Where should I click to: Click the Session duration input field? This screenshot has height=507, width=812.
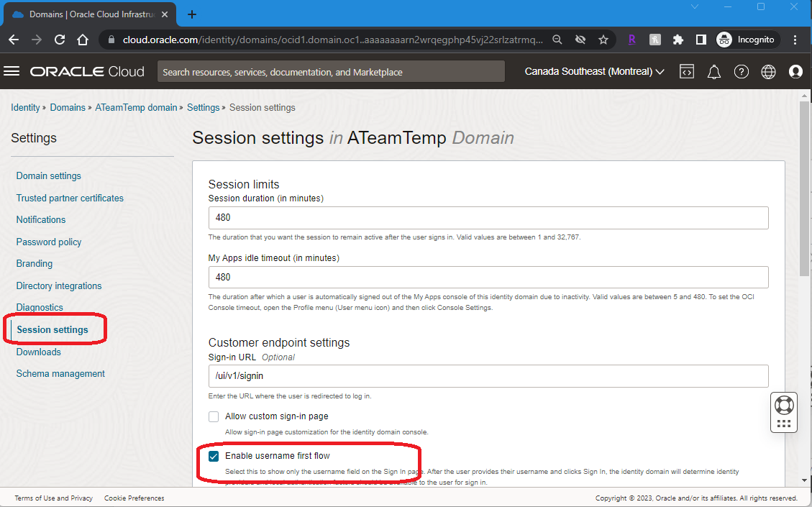(488, 218)
